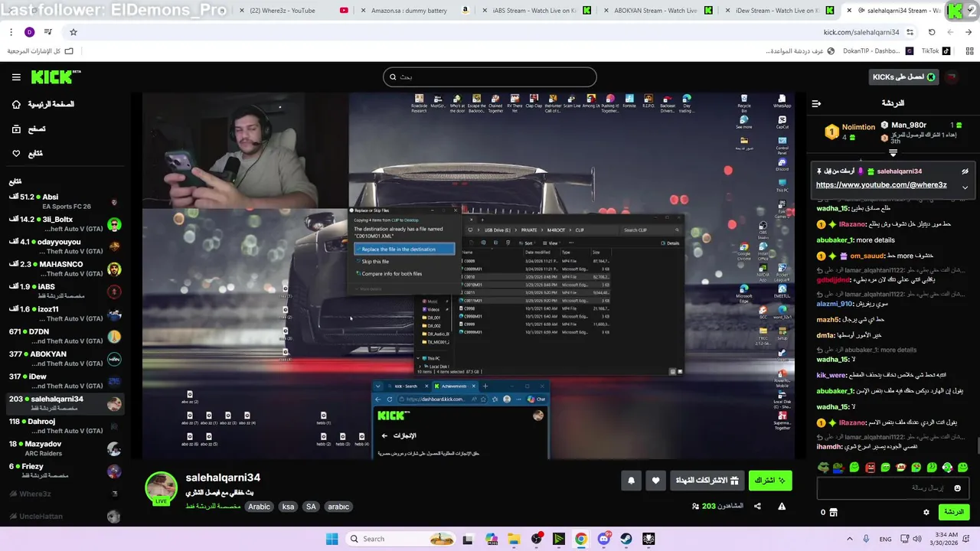Open the Following heart item in the sidebar

point(28,153)
